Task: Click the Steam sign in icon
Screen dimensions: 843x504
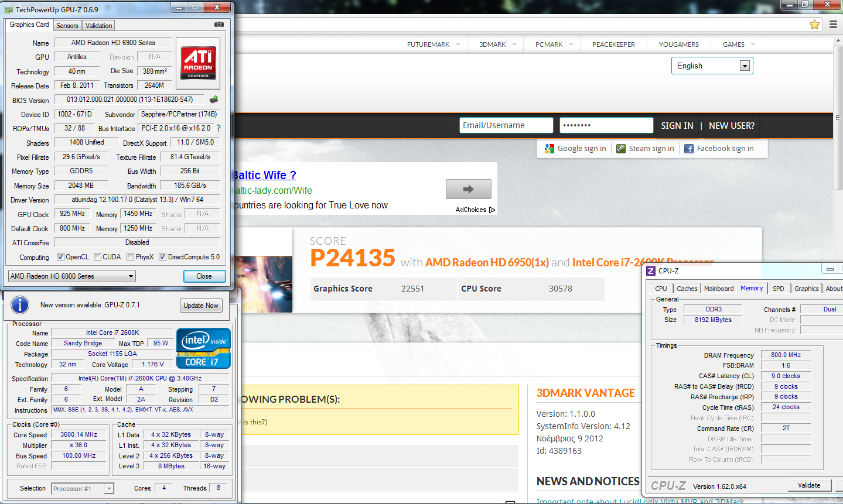Action: click(x=621, y=149)
